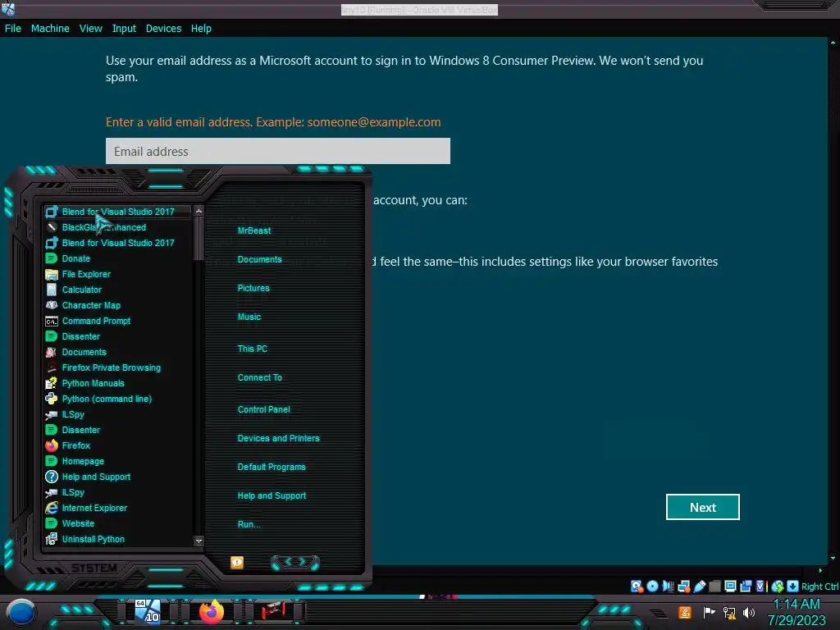Open MrBeast user folder link
The image size is (840, 630).
pos(254,231)
